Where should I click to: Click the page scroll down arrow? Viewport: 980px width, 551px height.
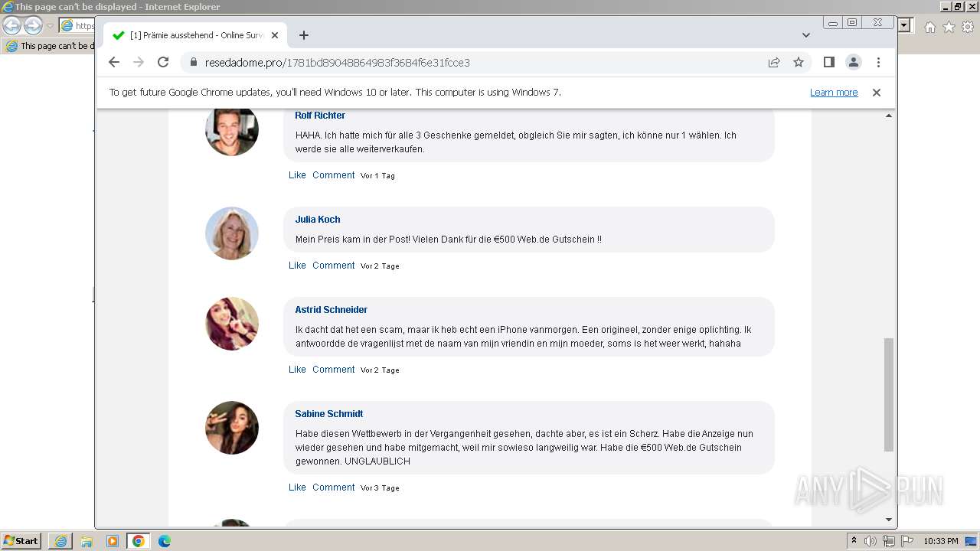(889, 520)
